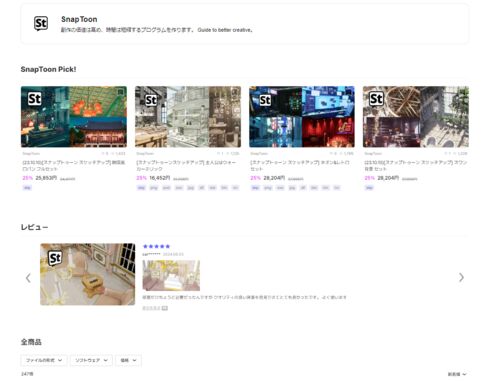Click the SnapToon St logo in header
Image resolution: width=500 pixels, height=381 pixels.
[x=41, y=24]
